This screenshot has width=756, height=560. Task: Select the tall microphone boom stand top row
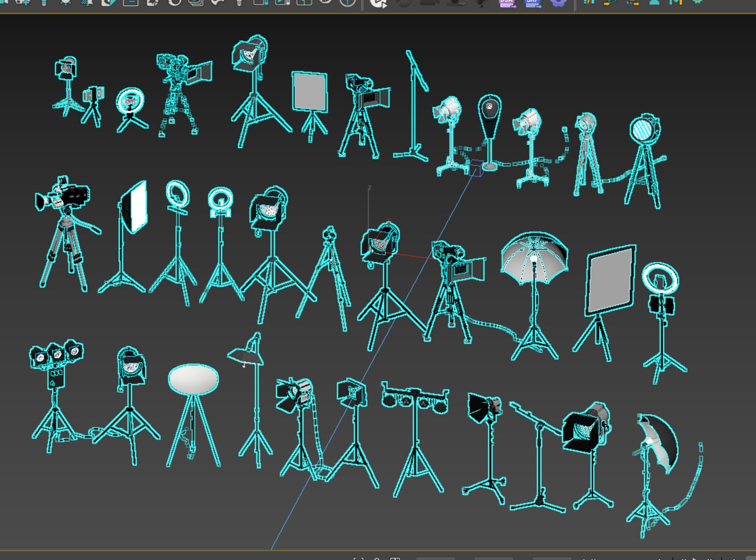(x=412, y=106)
